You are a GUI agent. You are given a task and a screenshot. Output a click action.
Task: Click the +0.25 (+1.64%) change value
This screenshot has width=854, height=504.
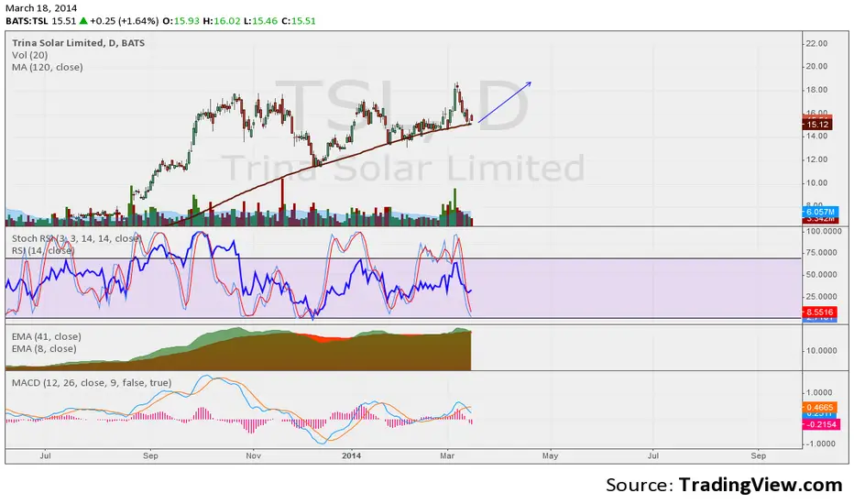[x=125, y=21]
